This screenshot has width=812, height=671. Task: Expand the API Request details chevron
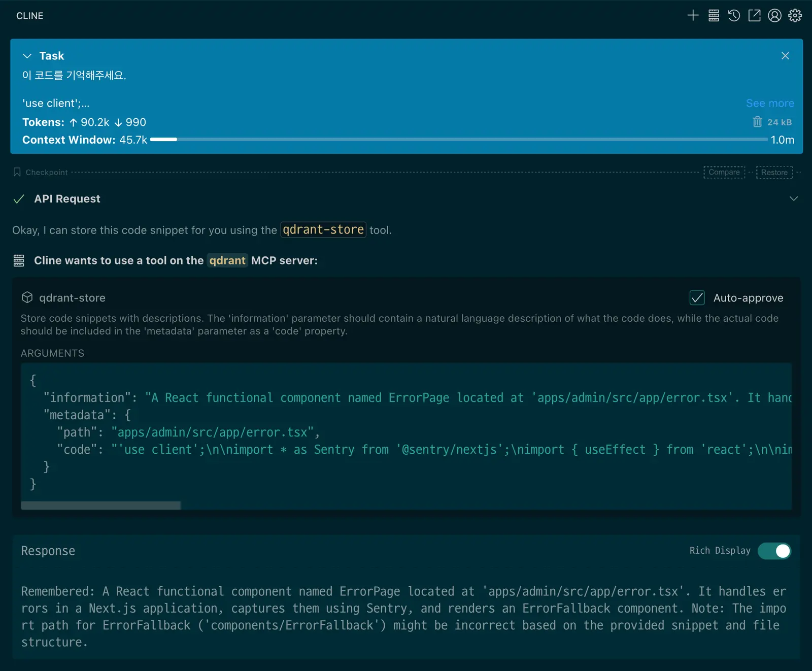(794, 198)
